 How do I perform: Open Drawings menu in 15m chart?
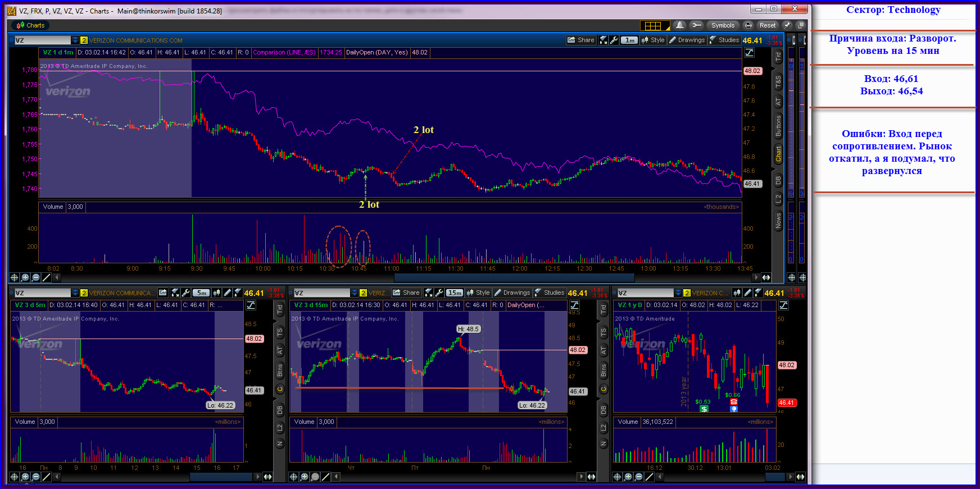tap(512, 293)
